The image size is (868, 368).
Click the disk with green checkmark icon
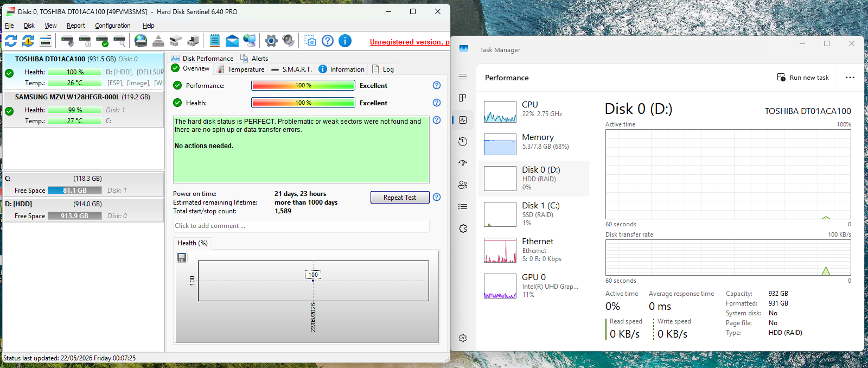pos(102,41)
